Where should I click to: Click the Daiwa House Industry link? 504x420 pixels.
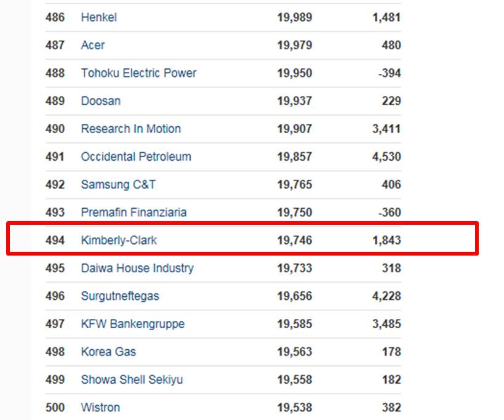click(137, 269)
